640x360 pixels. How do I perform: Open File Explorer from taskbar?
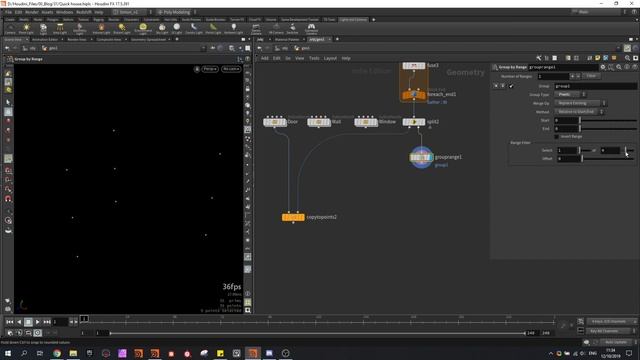point(73,353)
